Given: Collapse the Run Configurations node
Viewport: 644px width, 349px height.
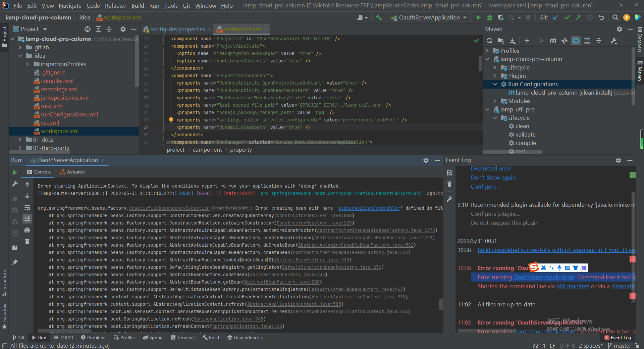Looking at the screenshot, I should click(x=495, y=84).
